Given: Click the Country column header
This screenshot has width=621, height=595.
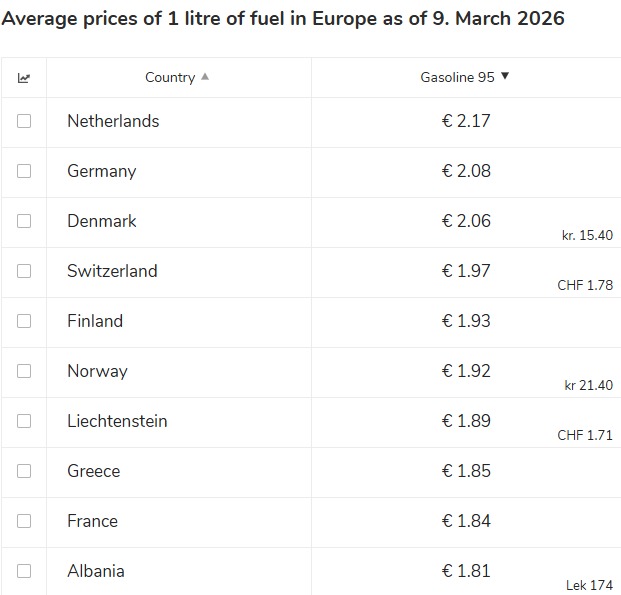Looking at the screenshot, I should (x=170, y=77).
